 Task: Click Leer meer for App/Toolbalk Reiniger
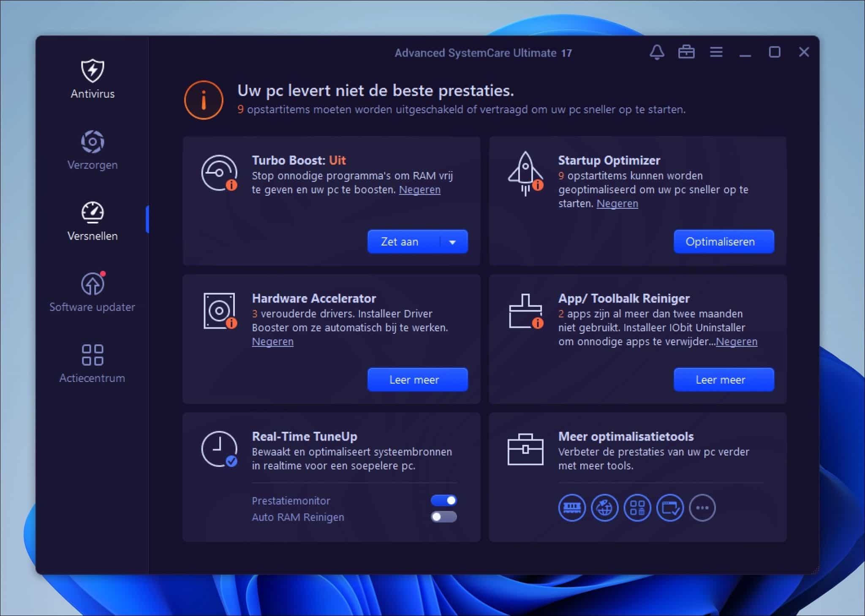[723, 379]
